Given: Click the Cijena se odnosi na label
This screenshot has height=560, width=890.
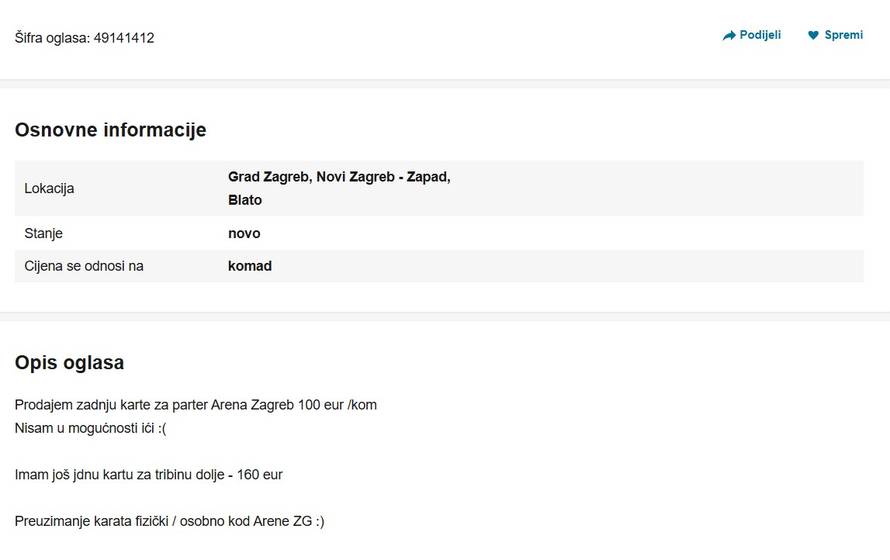Looking at the screenshot, I should click(84, 266).
